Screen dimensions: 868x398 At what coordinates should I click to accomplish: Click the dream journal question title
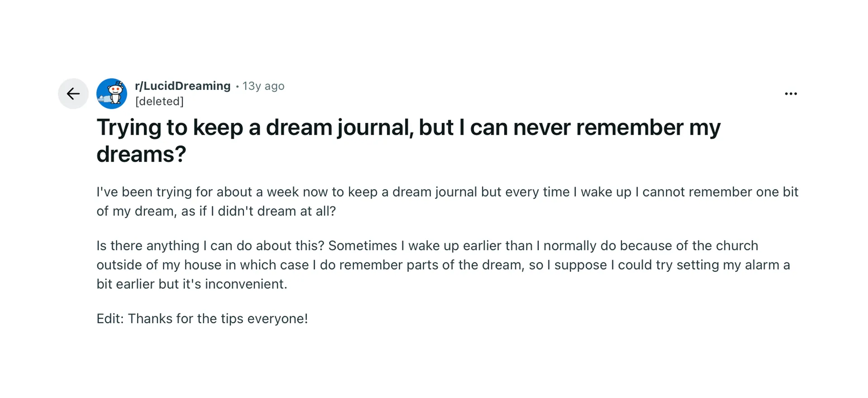pos(407,140)
